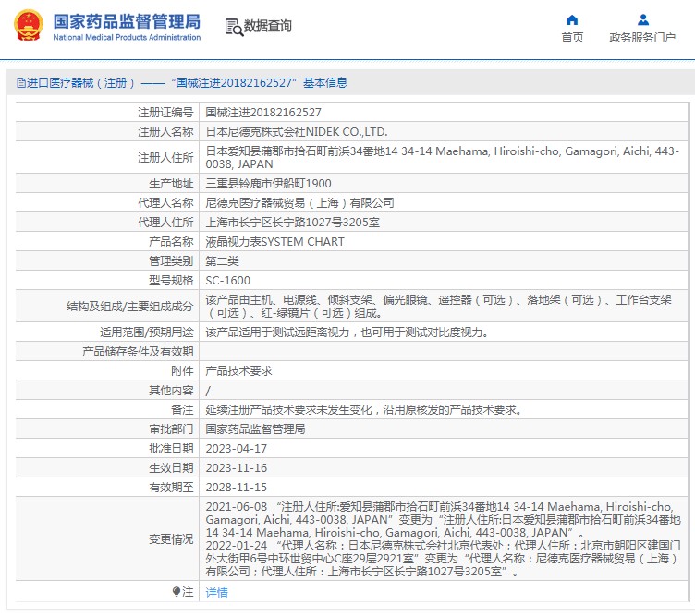Click approval department 国家药品监督管理局 cell
Viewport: 695px width, 616px height.
(x=255, y=429)
